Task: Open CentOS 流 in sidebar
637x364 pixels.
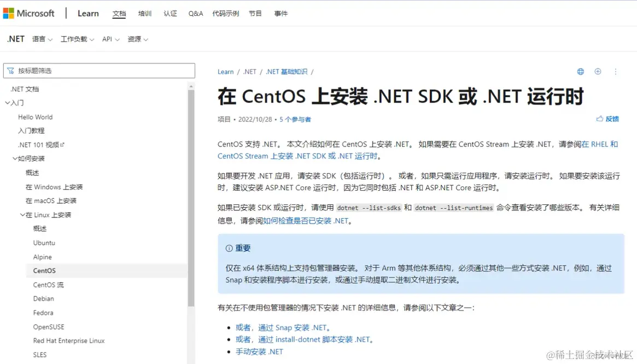Action: click(48, 285)
